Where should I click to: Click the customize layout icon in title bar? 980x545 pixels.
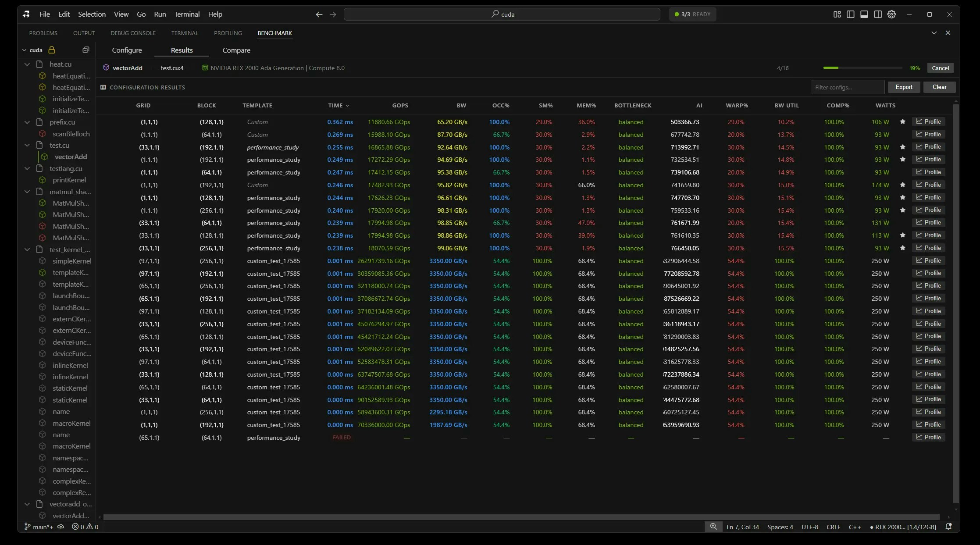837,14
